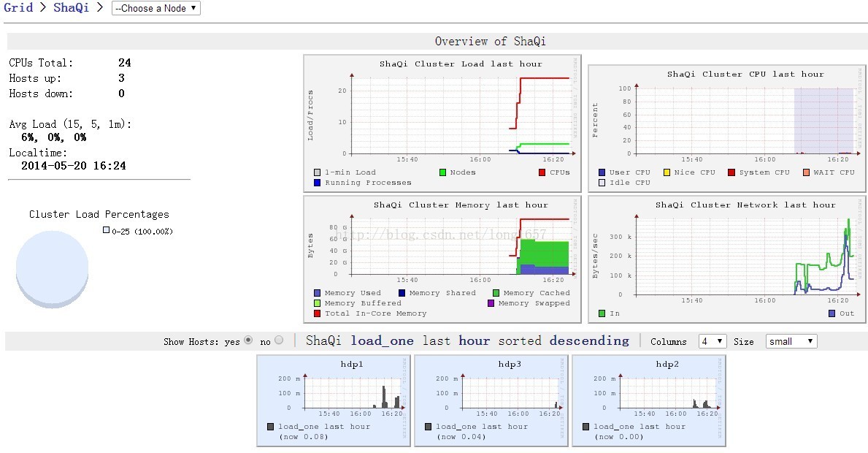
Task: Click the hdp2 load_one legend swatch
Action: 585,427
